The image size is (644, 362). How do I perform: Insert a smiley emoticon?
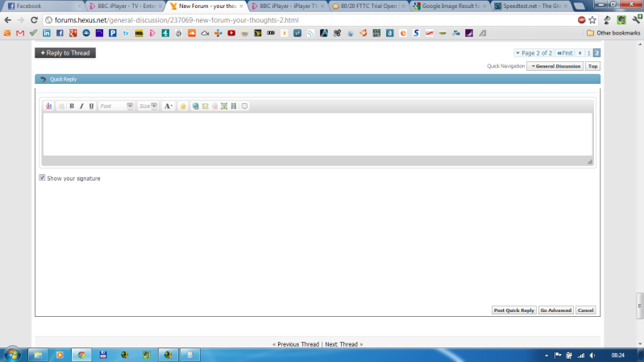(183, 106)
